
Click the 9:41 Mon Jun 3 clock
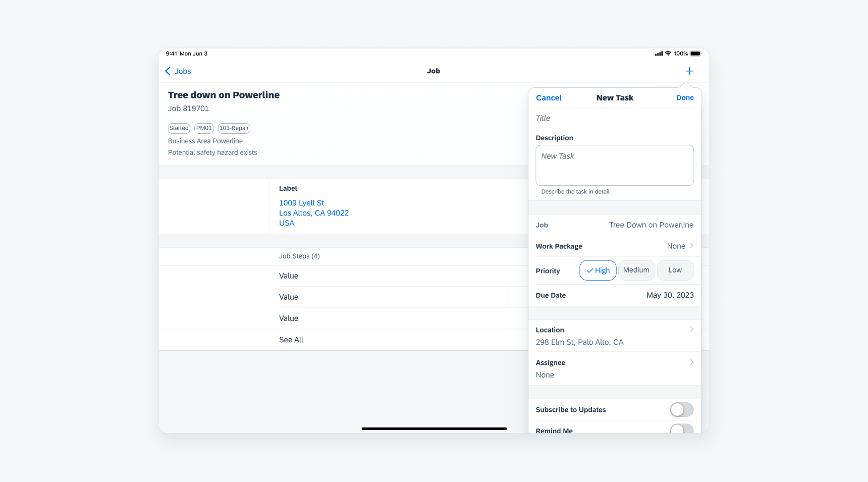pyautogui.click(x=187, y=53)
